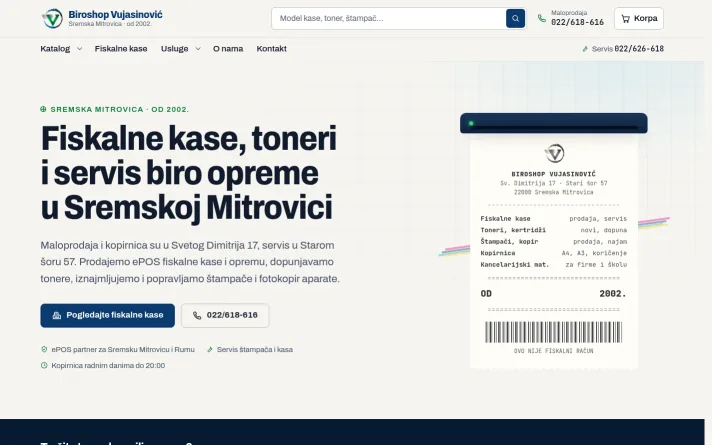Click the receipt total 2002.
The image size is (712, 445).
(x=613, y=294)
